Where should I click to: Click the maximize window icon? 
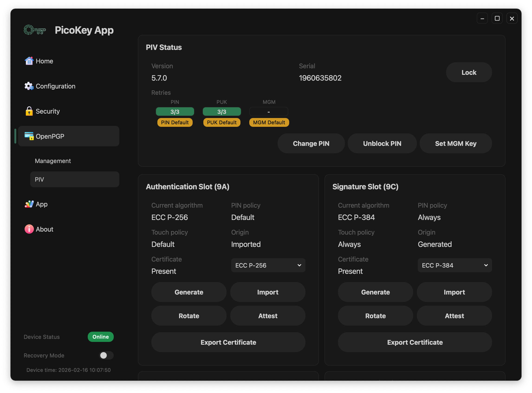point(497,19)
